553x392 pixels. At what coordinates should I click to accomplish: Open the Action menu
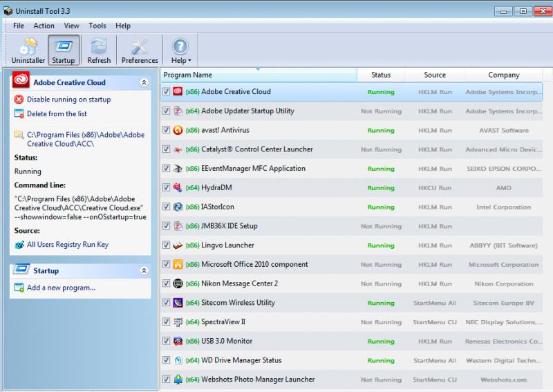click(44, 26)
